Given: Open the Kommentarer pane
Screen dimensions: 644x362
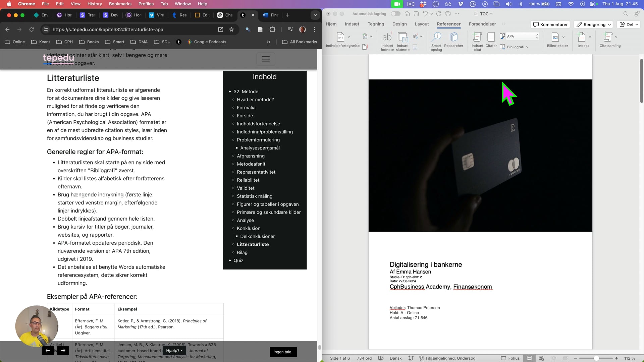Looking at the screenshot, I should pyautogui.click(x=550, y=24).
